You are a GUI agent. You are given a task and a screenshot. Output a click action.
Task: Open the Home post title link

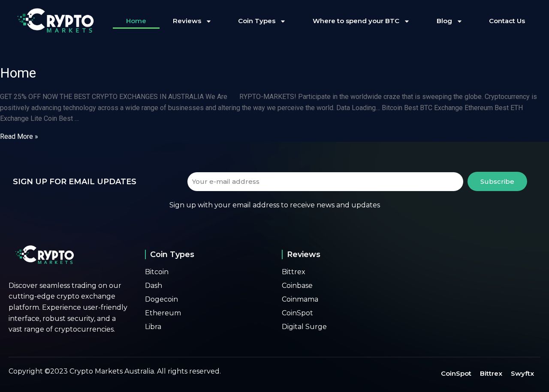18,73
